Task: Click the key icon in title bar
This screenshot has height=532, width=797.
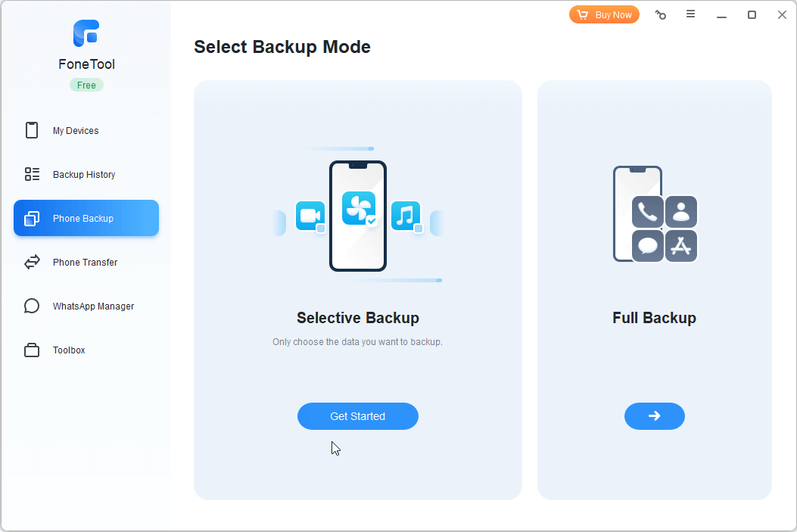Action: (x=661, y=14)
